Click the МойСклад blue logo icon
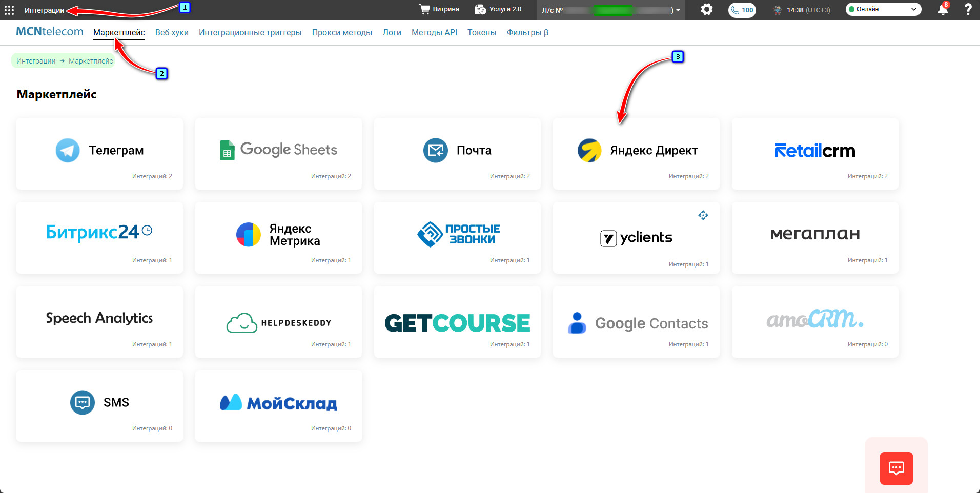This screenshot has width=980, height=493. coord(231,402)
